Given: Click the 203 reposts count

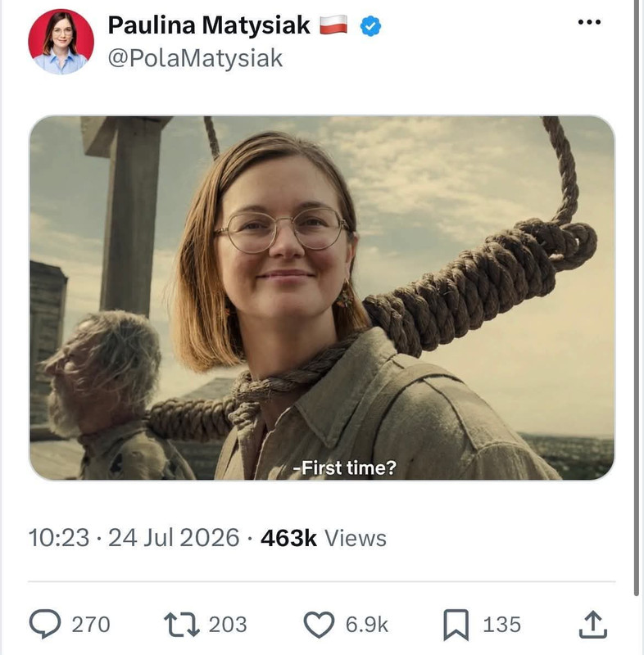Looking at the screenshot, I should pos(228,625).
